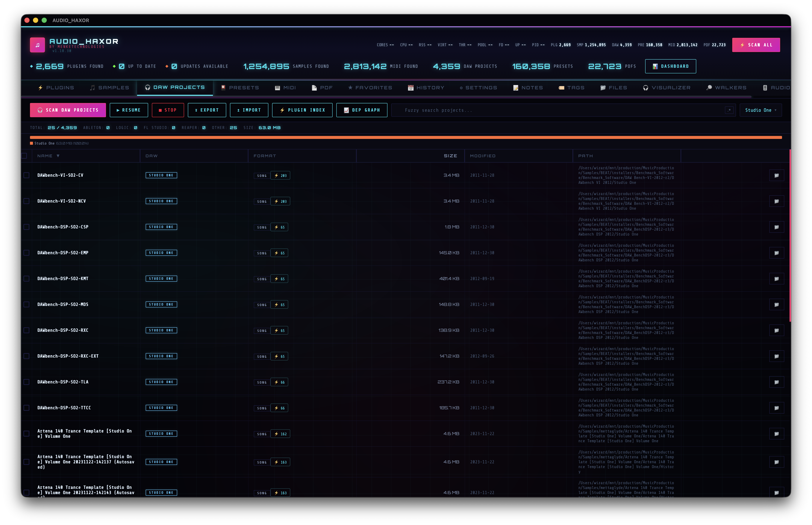812x525 pixels.
Task: Click the Import button
Action: click(249, 110)
